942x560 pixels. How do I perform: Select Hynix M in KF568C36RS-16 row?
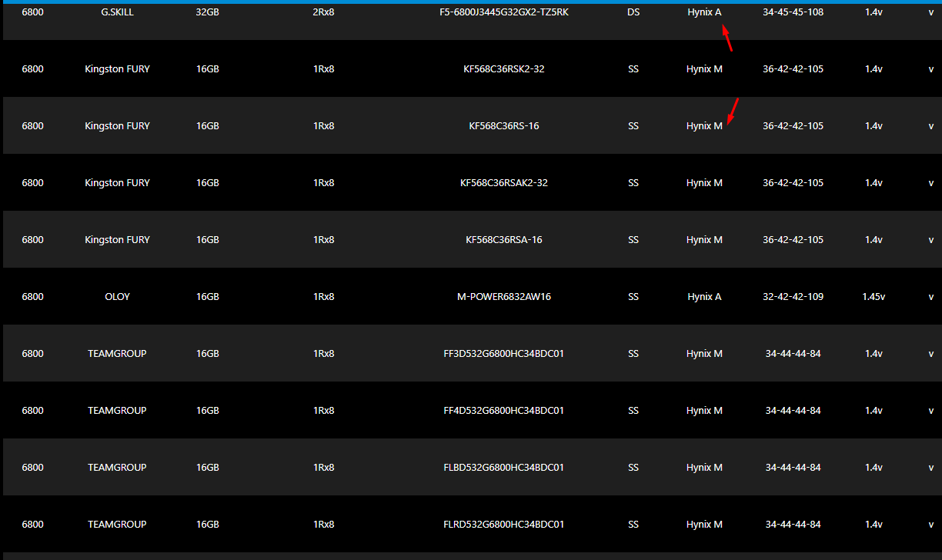point(704,126)
